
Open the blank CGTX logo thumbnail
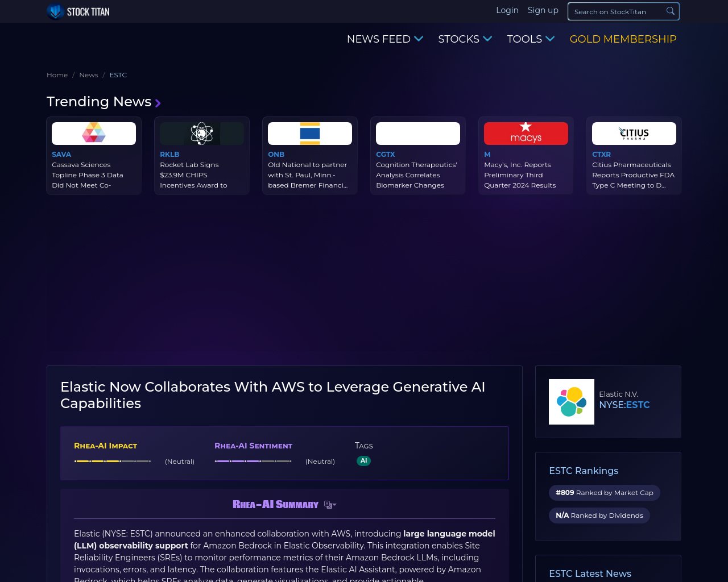click(x=418, y=134)
